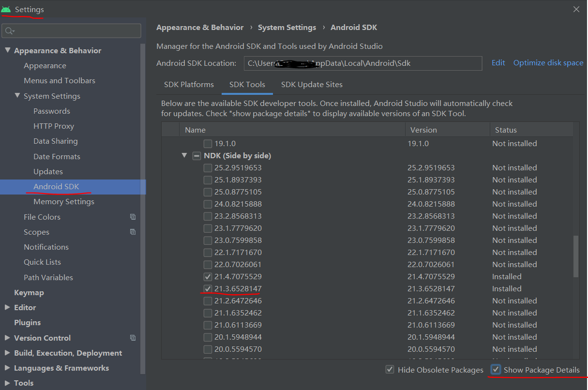Click the search magnifier icon in settings
Viewport: 588px width, 390px height.
pos(9,31)
